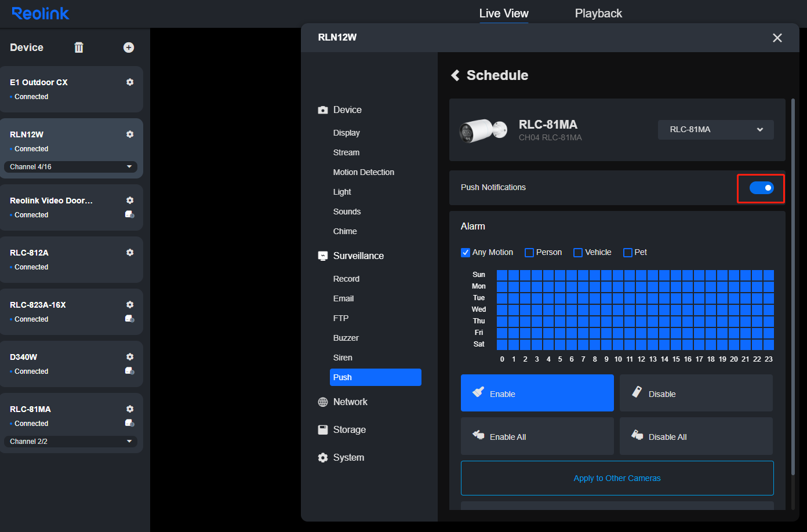Screen dimensions: 807x532
Task: Switch to the Live View tab
Action: pyautogui.click(x=504, y=13)
